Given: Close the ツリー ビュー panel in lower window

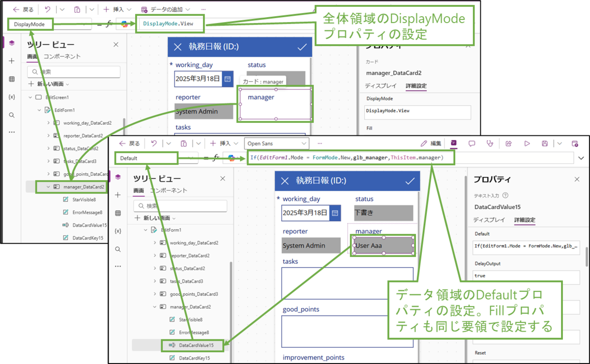Looking at the screenshot, I should coord(223,179).
